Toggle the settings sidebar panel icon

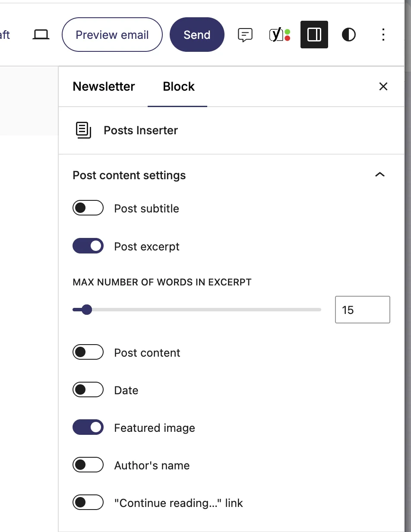314,35
